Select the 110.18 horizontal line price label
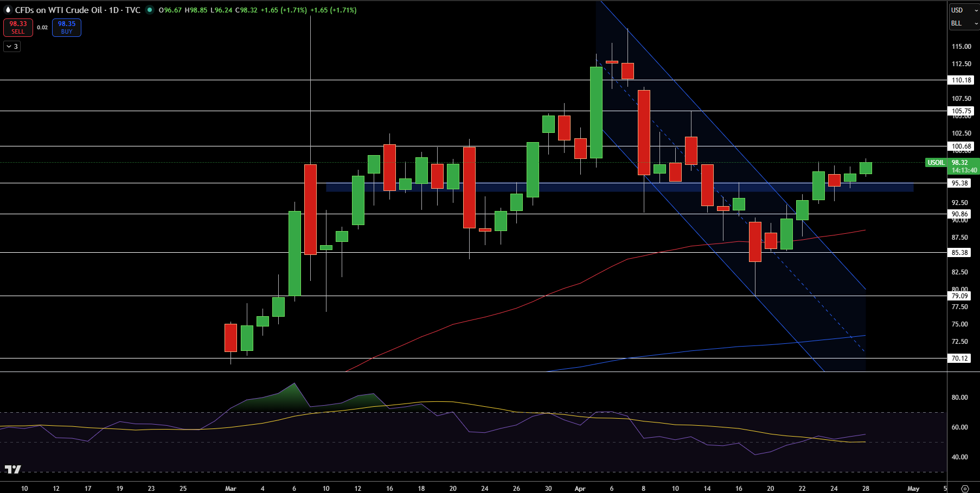This screenshot has height=493, width=980. coord(961,80)
